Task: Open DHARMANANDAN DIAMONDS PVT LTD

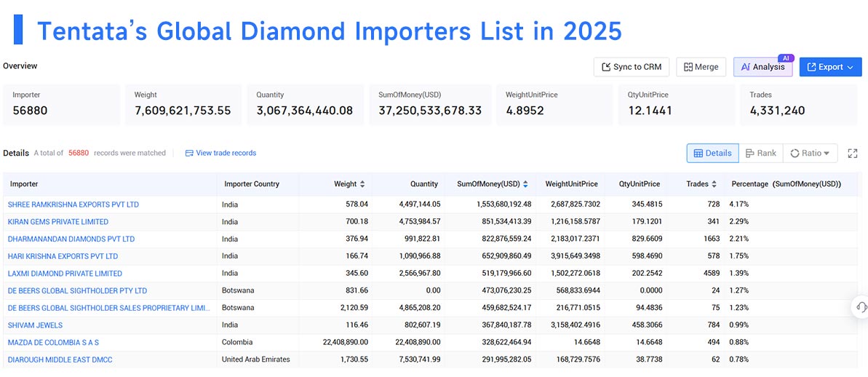Action: 71,239
